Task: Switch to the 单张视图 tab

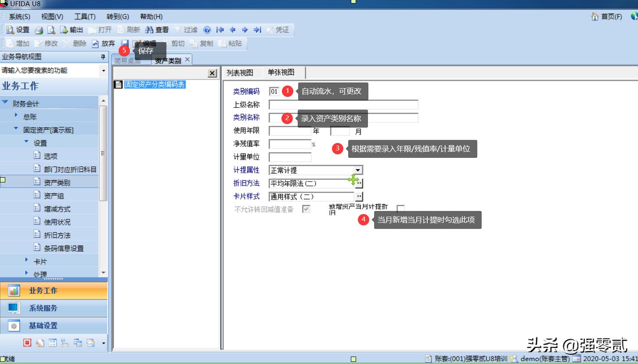Action: (x=281, y=73)
